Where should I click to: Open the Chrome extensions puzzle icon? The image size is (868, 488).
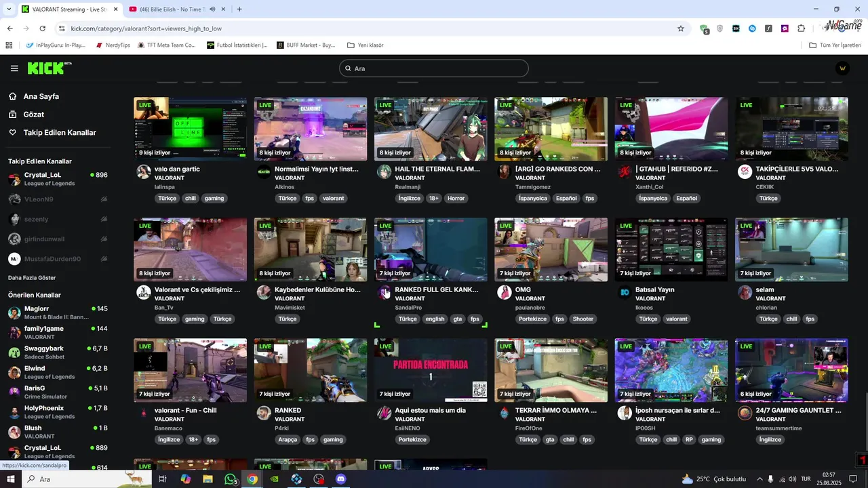pyautogui.click(x=802, y=28)
